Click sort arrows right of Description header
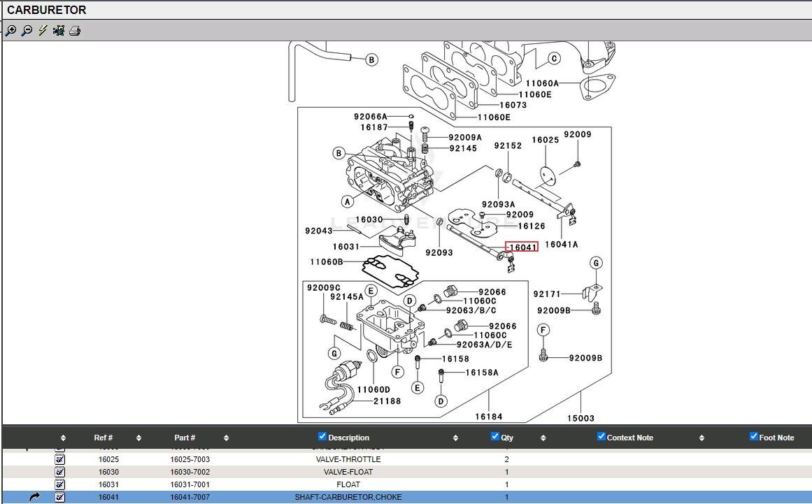 click(x=456, y=438)
